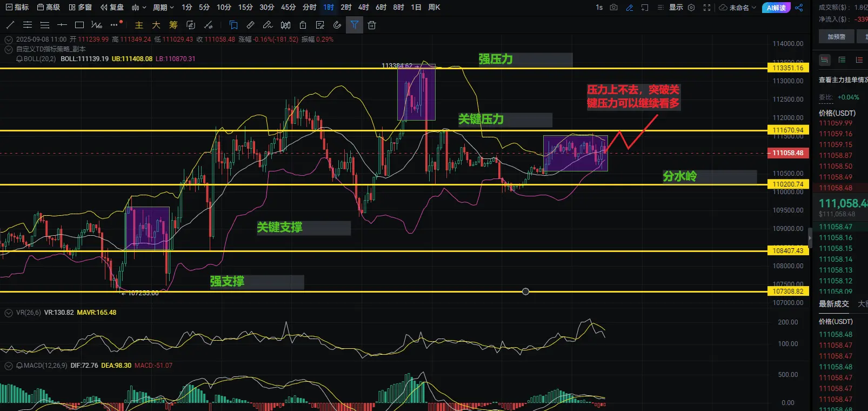Open the note editing icon in drawing toolbar
868x411 pixels.
pyautogui.click(x=320, y=25)
